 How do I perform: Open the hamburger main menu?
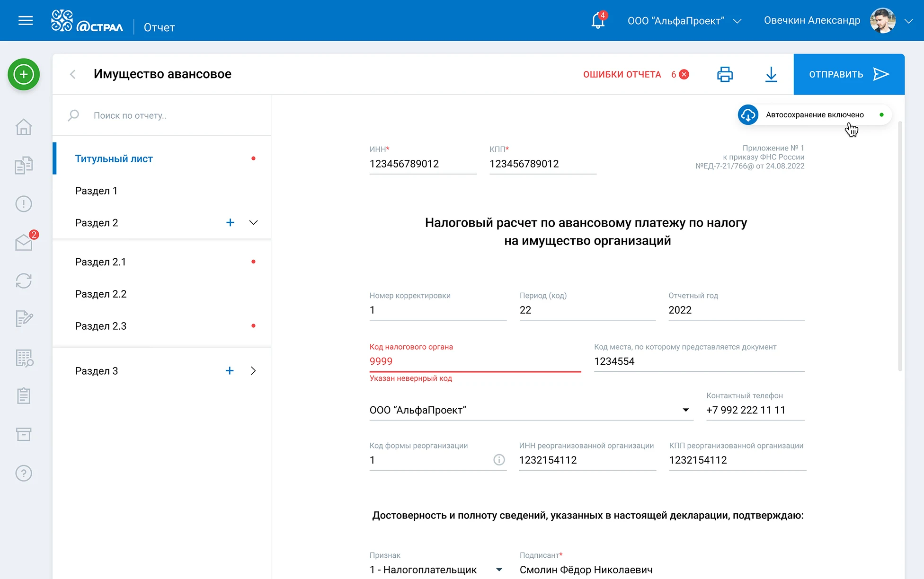(26, 20)
